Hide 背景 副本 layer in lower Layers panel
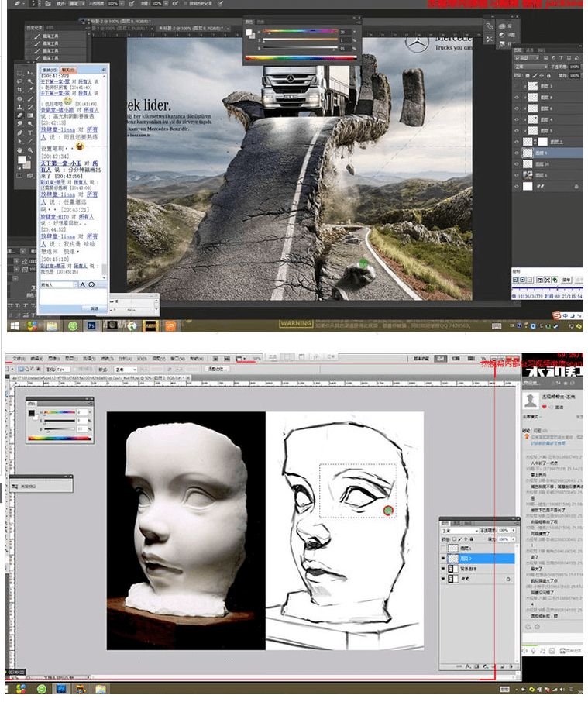This screenshot has width=588, height=702. 443,569
